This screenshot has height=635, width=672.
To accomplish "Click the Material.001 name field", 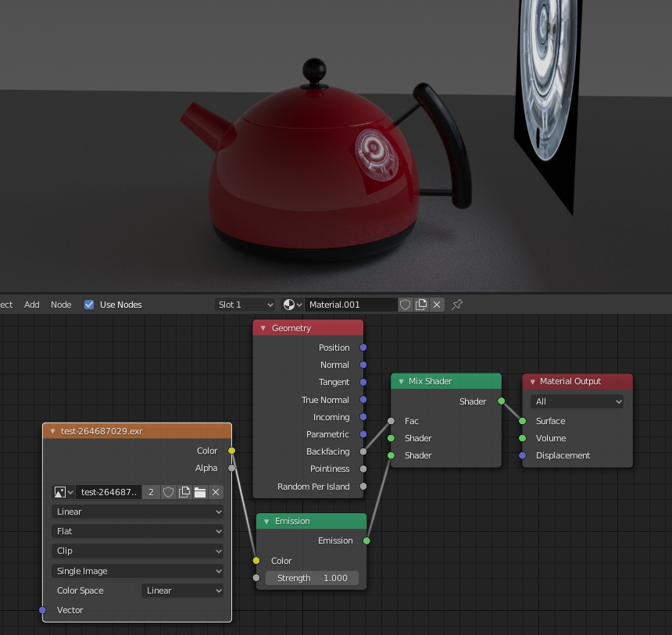I will (351, 305).
